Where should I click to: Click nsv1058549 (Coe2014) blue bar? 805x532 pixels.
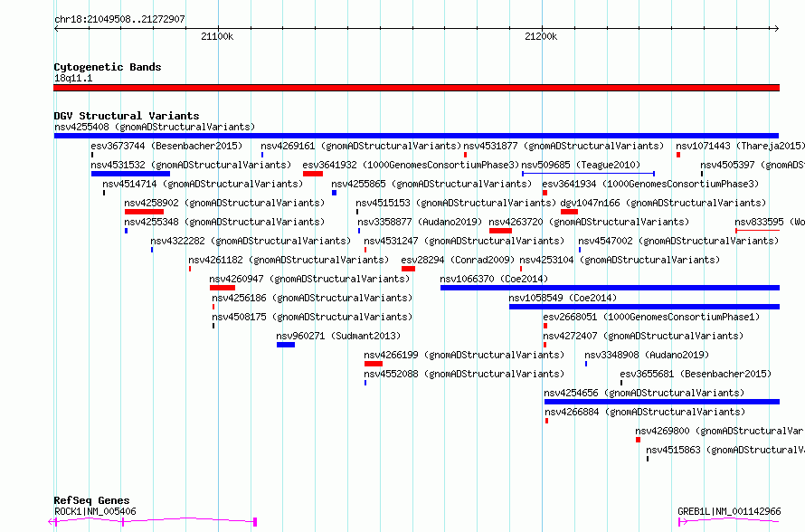[x=644, y=307]
